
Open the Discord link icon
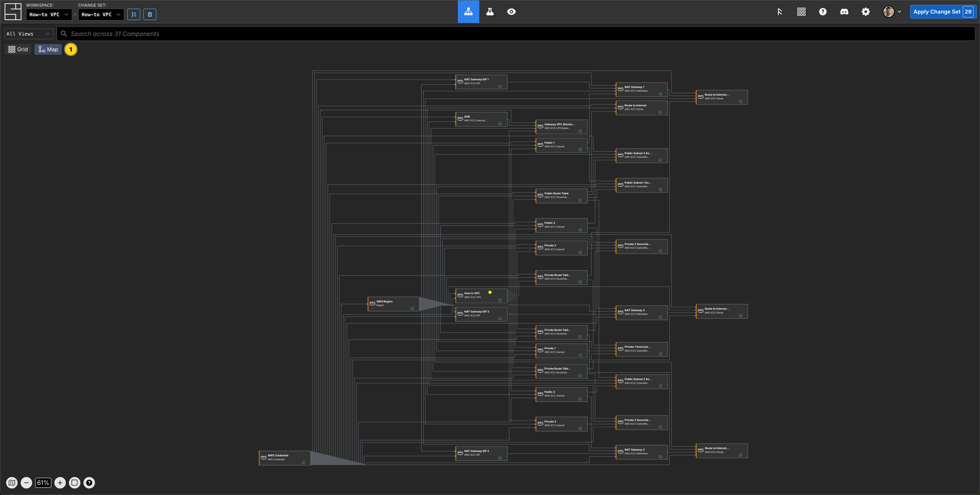pyautogui.click(x=844, y=12)
